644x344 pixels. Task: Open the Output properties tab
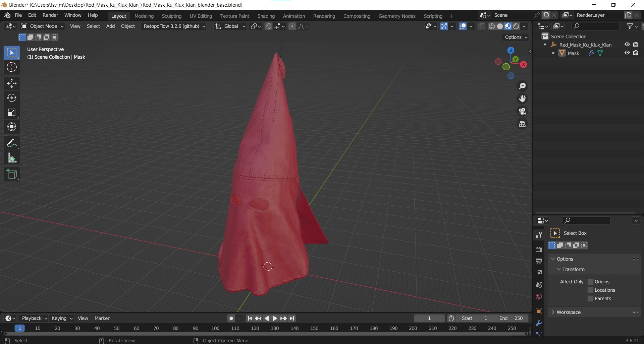click(539, 261)
